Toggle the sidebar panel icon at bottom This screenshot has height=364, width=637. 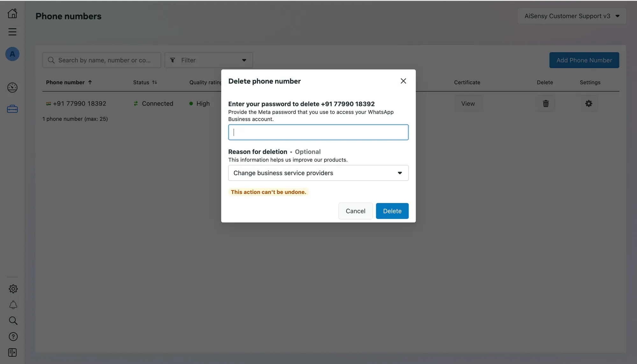pos(12,353)
